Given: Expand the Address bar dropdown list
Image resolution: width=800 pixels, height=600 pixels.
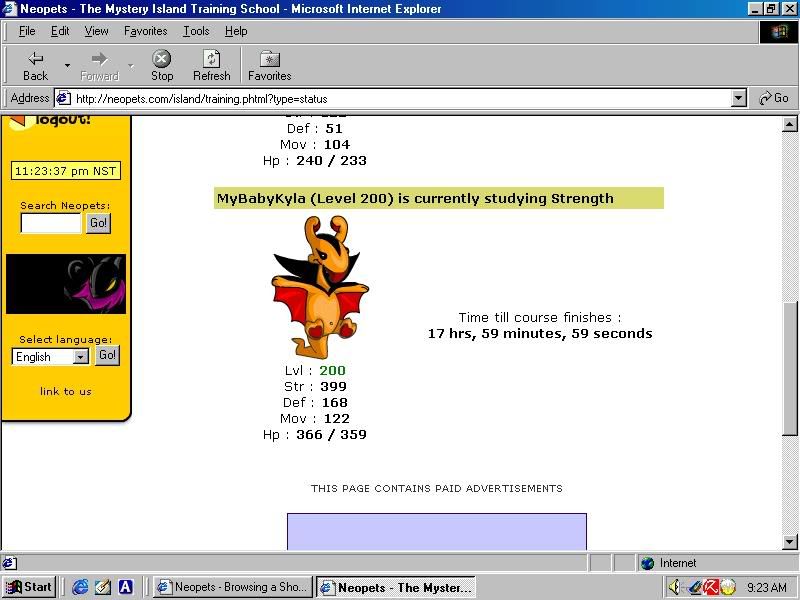Looking at the screenshot, I should coord(738,98).
